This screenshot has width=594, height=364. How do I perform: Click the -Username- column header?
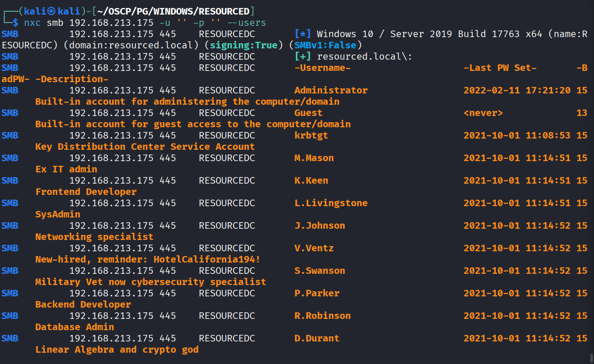(323, 68)
